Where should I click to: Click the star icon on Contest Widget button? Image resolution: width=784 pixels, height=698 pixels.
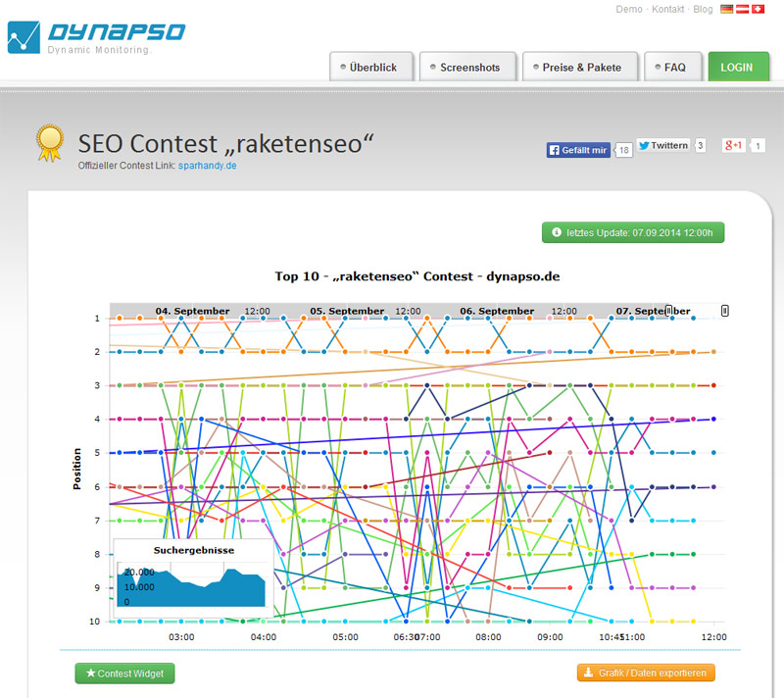point(89,673)
